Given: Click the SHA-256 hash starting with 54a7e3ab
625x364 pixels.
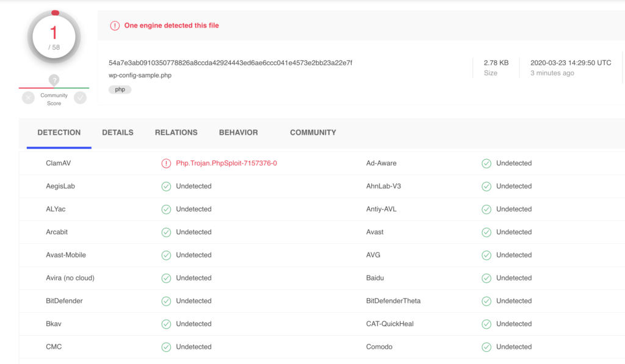Looking at the screenshot, I should [x=230, y=63].
